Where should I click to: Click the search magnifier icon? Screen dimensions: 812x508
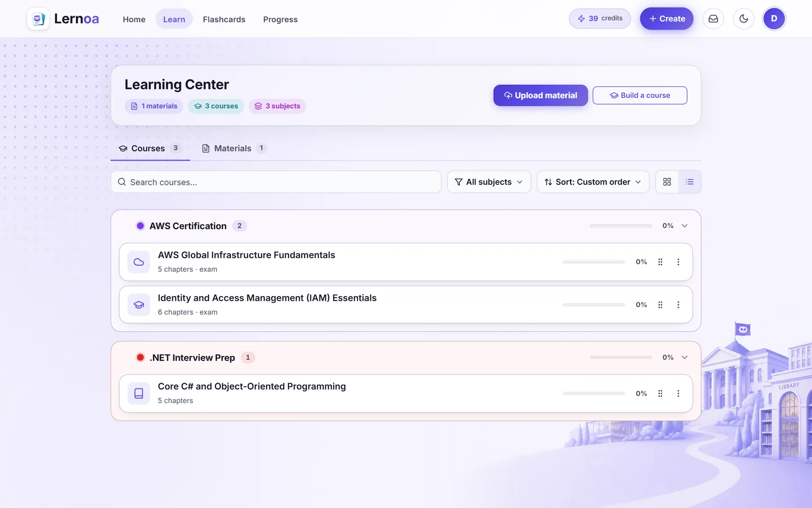[122, 182]
